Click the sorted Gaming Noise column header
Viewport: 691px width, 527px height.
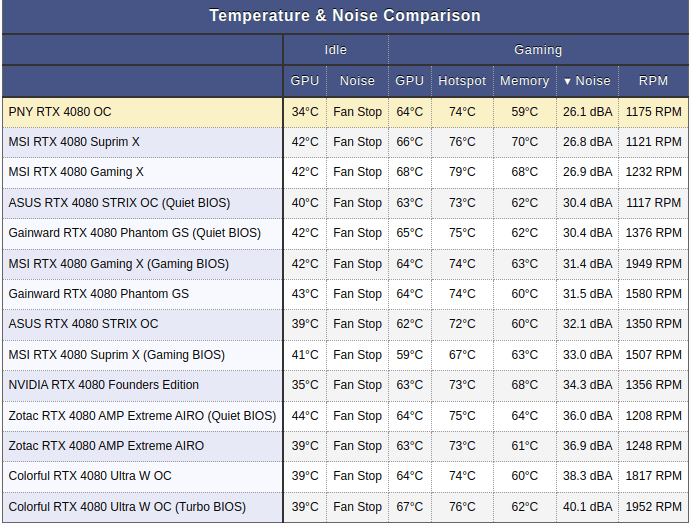pos(587,81)
